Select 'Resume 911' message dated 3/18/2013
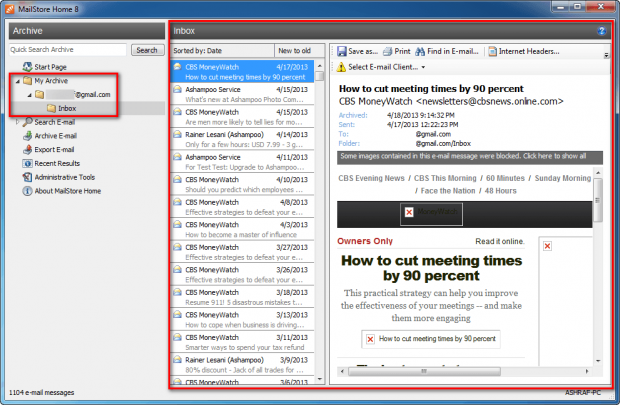This screenshot has height=405, width=620. coord(242,297)
